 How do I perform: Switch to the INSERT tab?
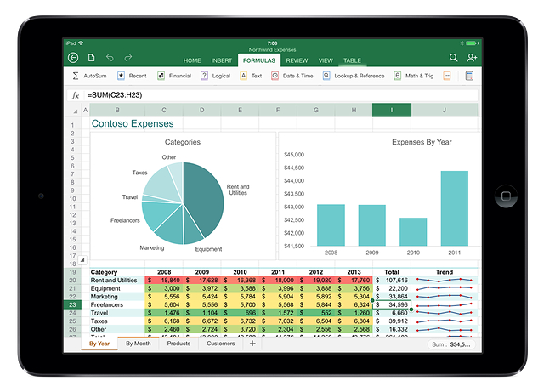[222, 60]
